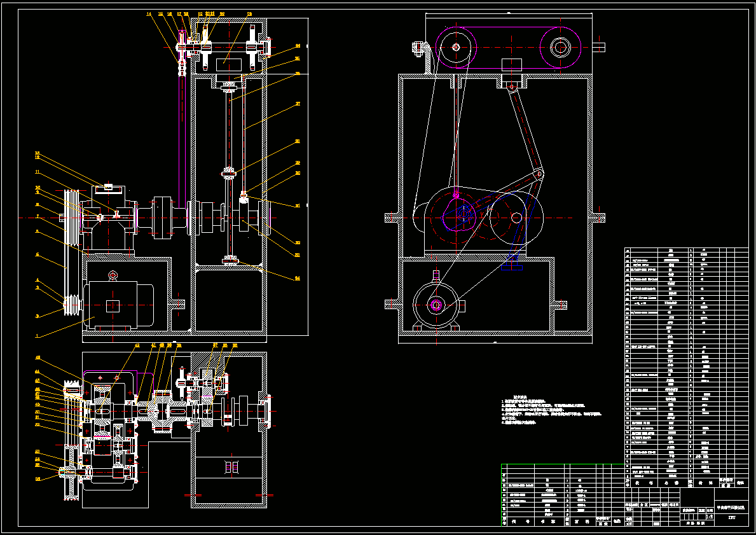Select the green-bordered parts list extension table
The height and width of the screenshot is (535, 756).
pyautogui.click(x=563, y=495)
